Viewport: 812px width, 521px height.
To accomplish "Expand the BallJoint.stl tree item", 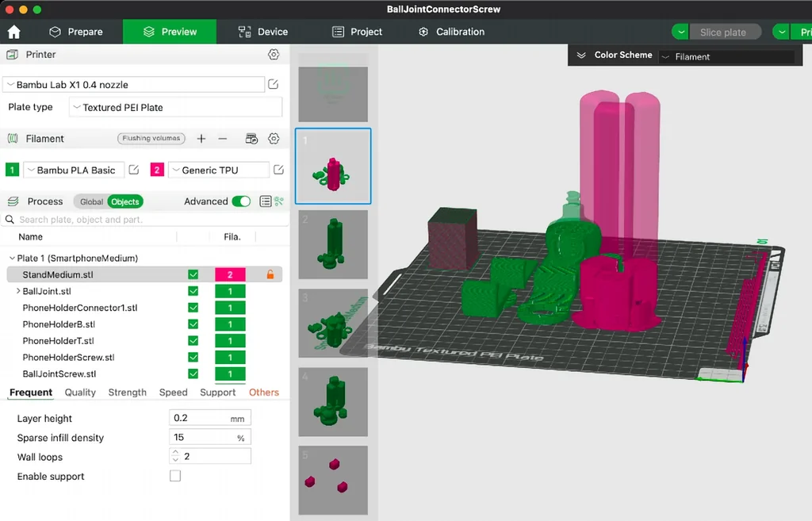I will [x=18, y=291].
